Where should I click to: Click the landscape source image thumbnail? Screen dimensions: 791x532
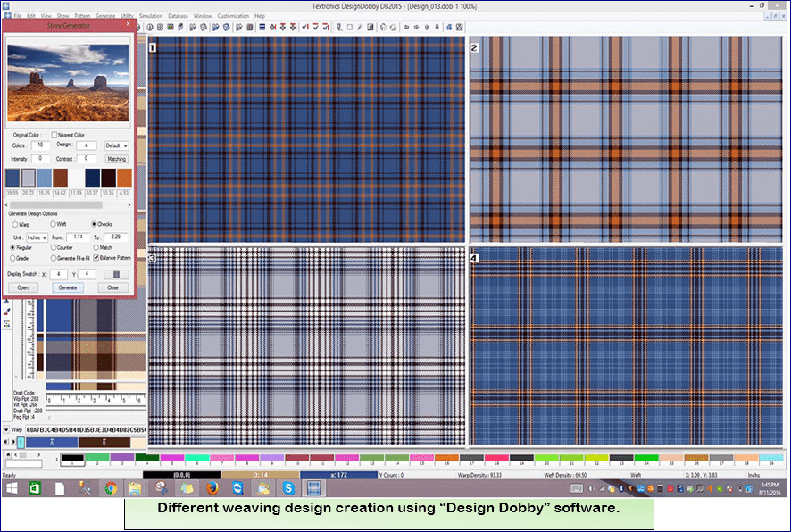(x=68, y=83)
